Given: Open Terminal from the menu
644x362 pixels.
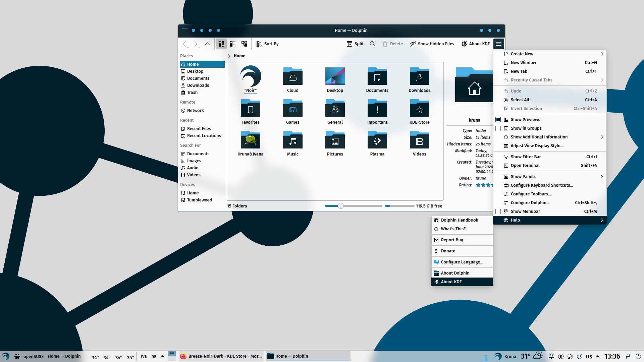Looking at the screenshot, I should coord(550,166).
